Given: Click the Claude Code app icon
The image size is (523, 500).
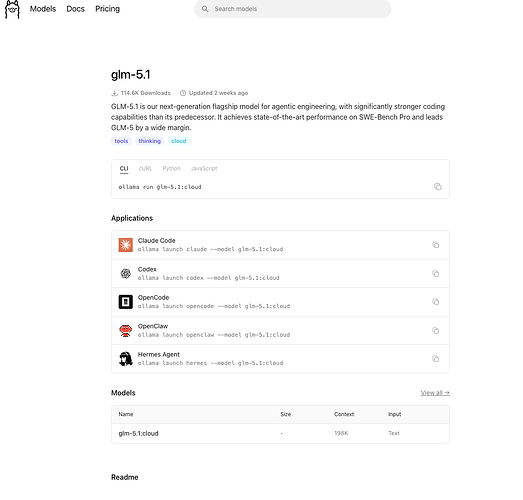Looking at the screenshot, I should point(125,245).
